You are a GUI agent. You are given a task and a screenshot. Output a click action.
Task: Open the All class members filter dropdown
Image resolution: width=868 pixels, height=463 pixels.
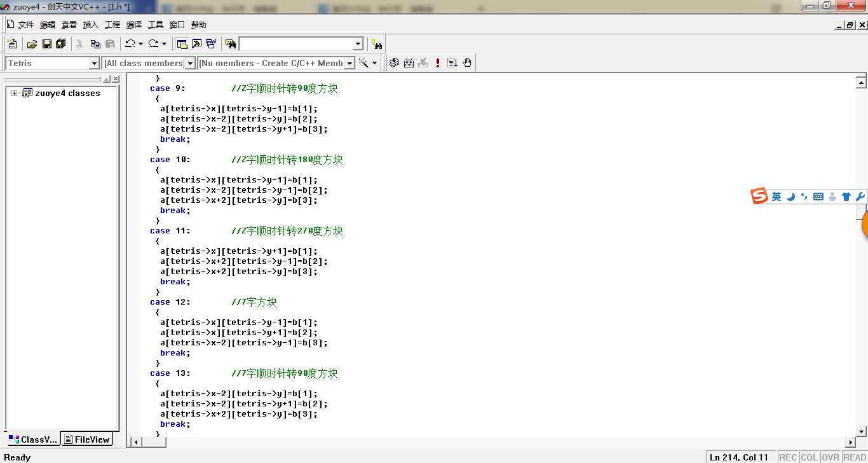190,63
